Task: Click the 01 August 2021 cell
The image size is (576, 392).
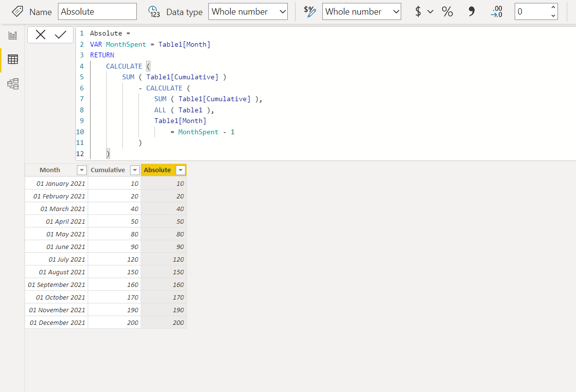Action: point(56,272)
